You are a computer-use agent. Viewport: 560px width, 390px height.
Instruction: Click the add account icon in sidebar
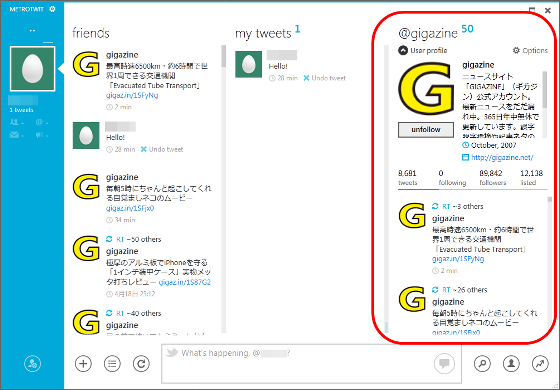(32, 364)
